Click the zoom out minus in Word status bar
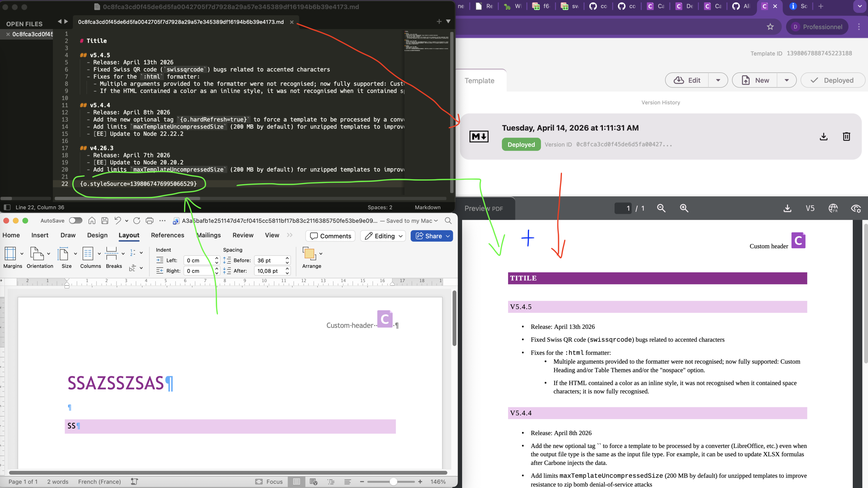The width and height of the screenshot is (868, 488). point(362,482)
